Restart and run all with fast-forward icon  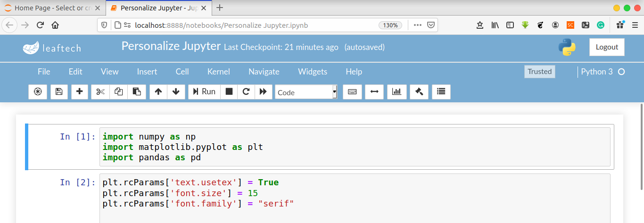[263, 92]
